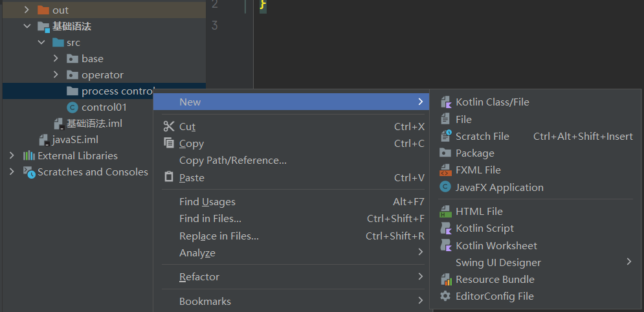Select Copy Path/Reference option
This screenshot has width=644, height=312.
[232, 161]
